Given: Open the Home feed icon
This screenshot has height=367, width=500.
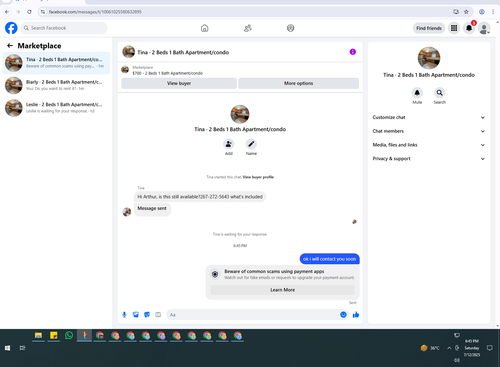Looking at the screenshot, I should [x=205, y=28].
